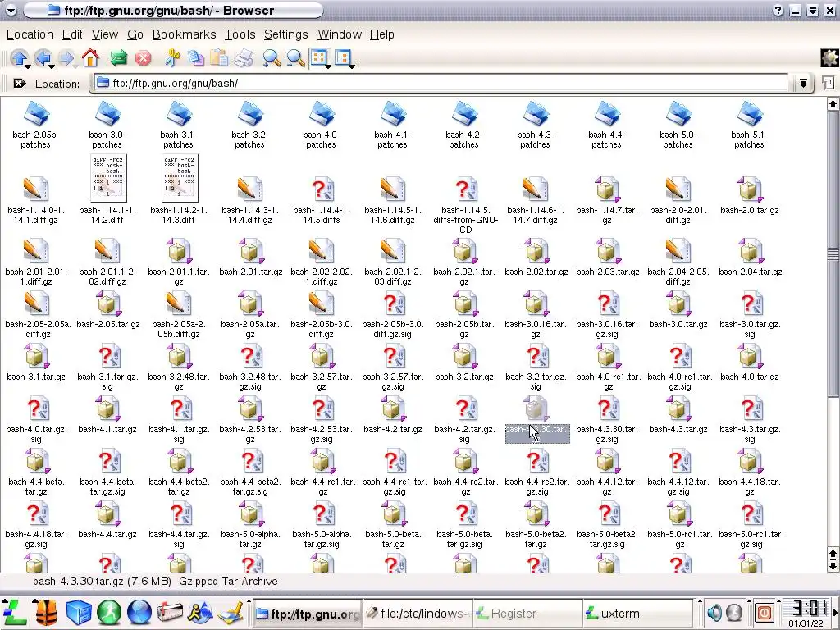Open the Settings menu
Image resolution: width=840 pixels, height=630 pixels.
285,34
